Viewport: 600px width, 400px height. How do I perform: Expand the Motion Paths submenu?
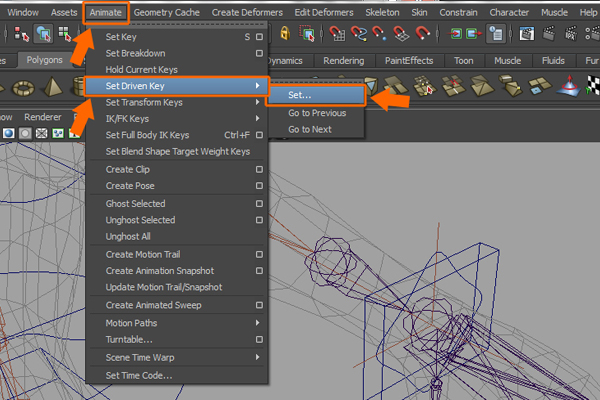tap(176, 323)
